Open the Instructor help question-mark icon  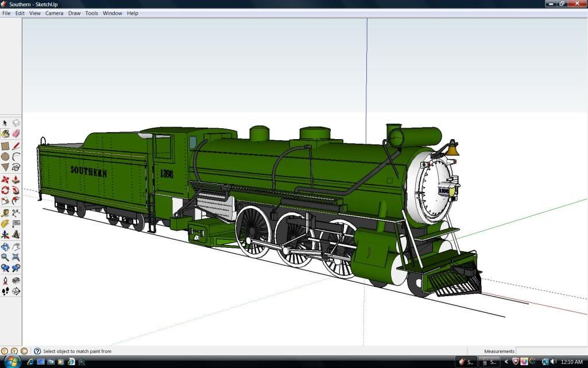pos(37,351)
